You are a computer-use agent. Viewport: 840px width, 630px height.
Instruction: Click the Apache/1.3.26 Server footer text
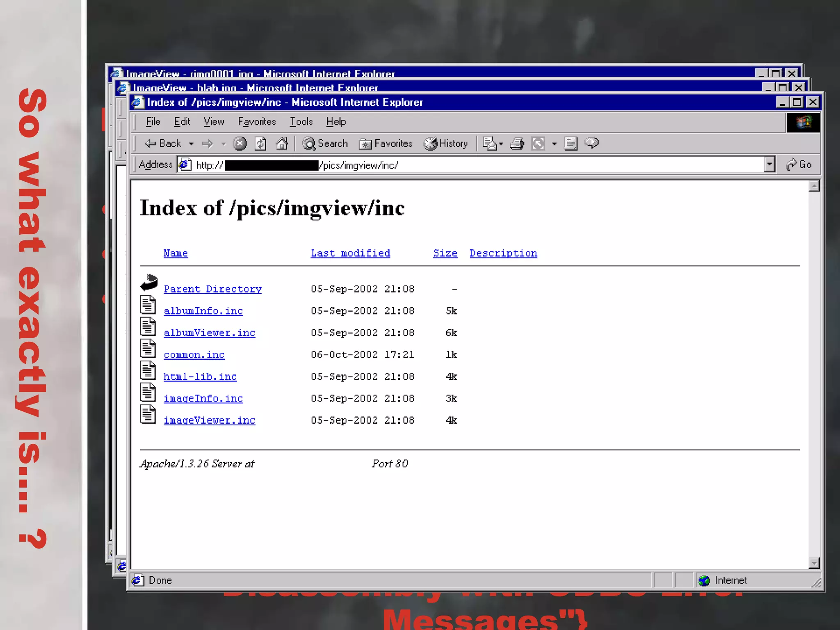coord(197,463)
